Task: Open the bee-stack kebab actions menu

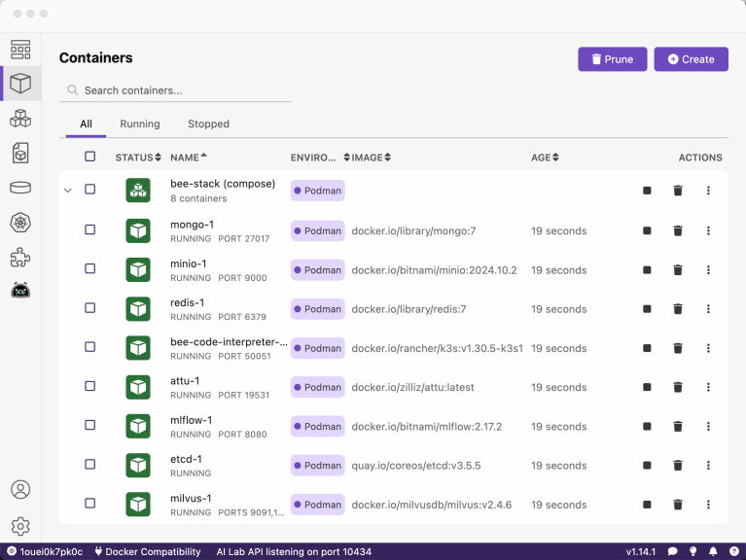Action: click(x=708, y=191)
